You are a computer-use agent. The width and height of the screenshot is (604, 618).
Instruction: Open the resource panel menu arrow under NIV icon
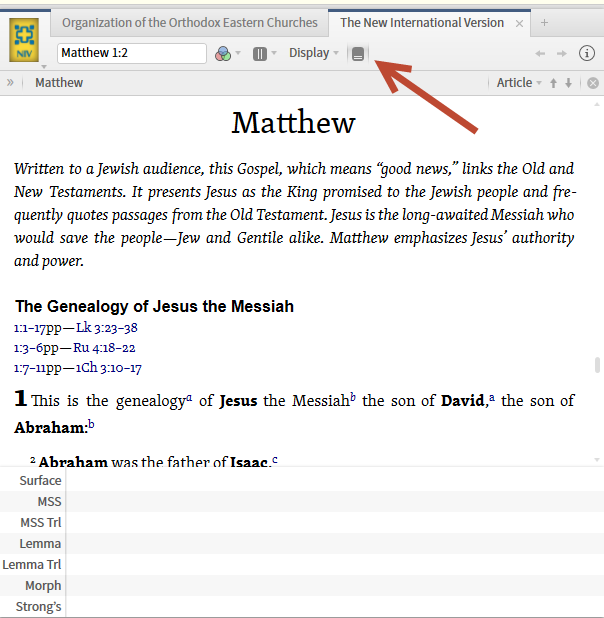point(44,67)
